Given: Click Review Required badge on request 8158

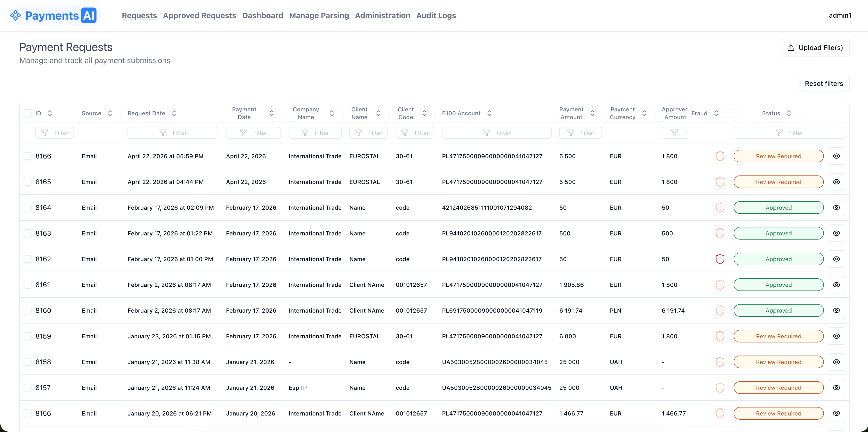Looking at the screenshot, I should [x=778, y=362].
